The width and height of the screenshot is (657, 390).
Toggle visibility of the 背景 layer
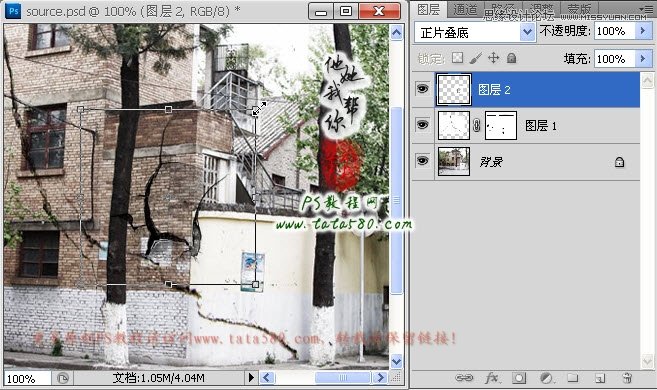click(422, 161)
